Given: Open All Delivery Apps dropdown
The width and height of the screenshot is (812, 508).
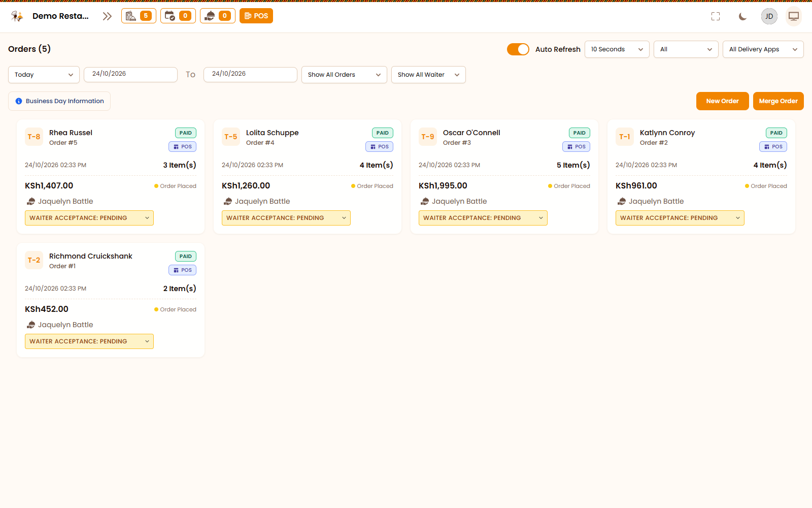Looking at the screenshot, I should point(763,49).
